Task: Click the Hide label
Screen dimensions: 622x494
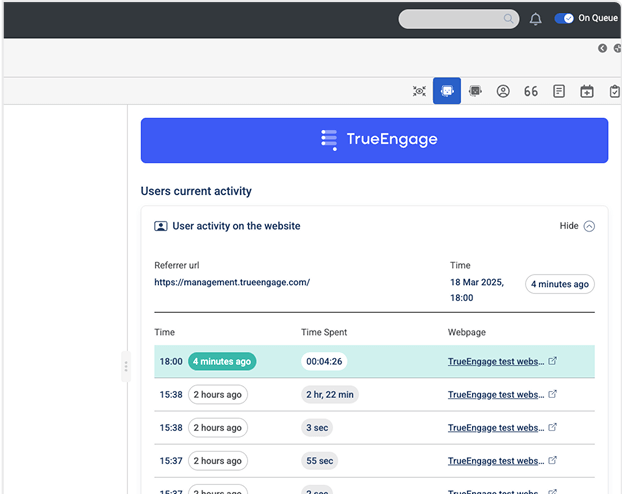Action: pos(569,226)
